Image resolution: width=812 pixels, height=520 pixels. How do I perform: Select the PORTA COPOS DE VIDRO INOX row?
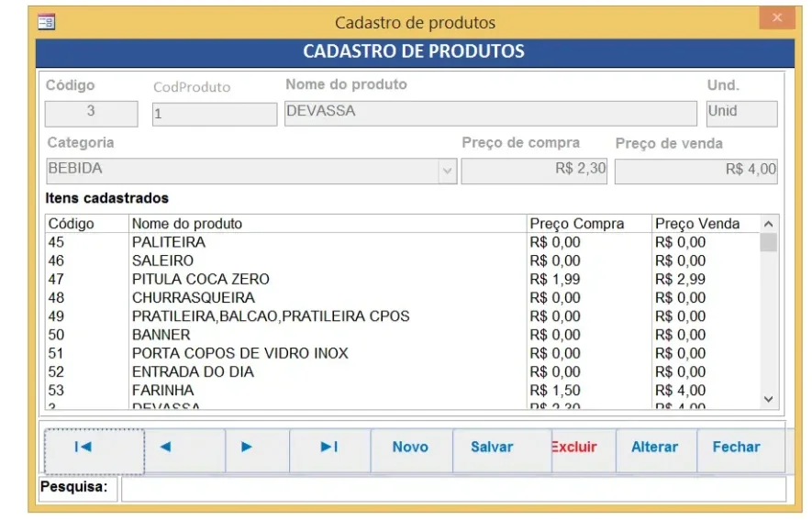click(x=403, y=353)
